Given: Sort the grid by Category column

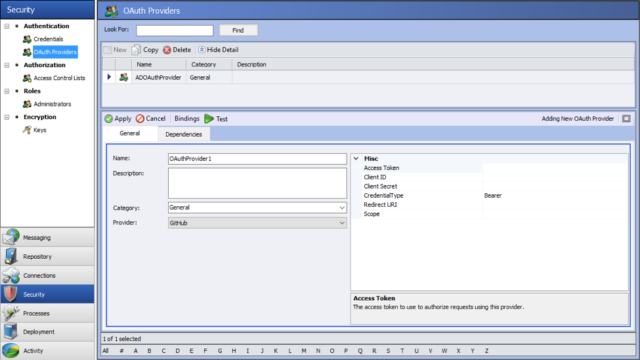Looking at the screenshot, I should pos(209,64).
